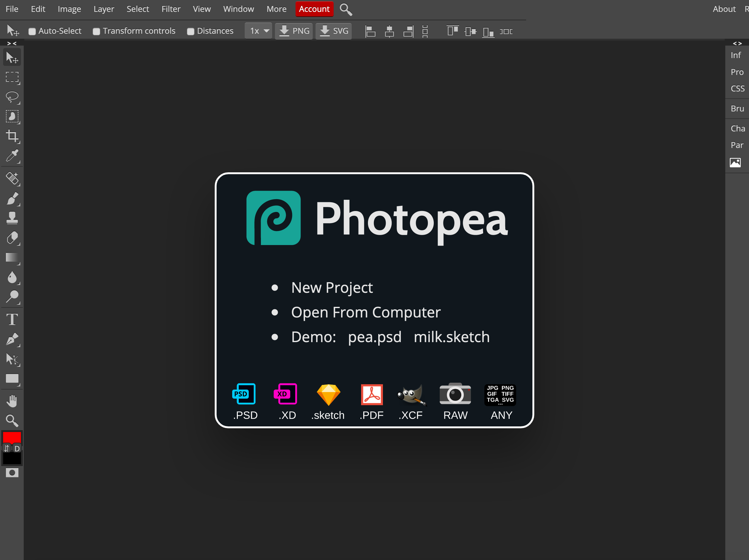749x560 pixels.
Task: Select the Rectangle shape tool
Action: pos(12,379)
